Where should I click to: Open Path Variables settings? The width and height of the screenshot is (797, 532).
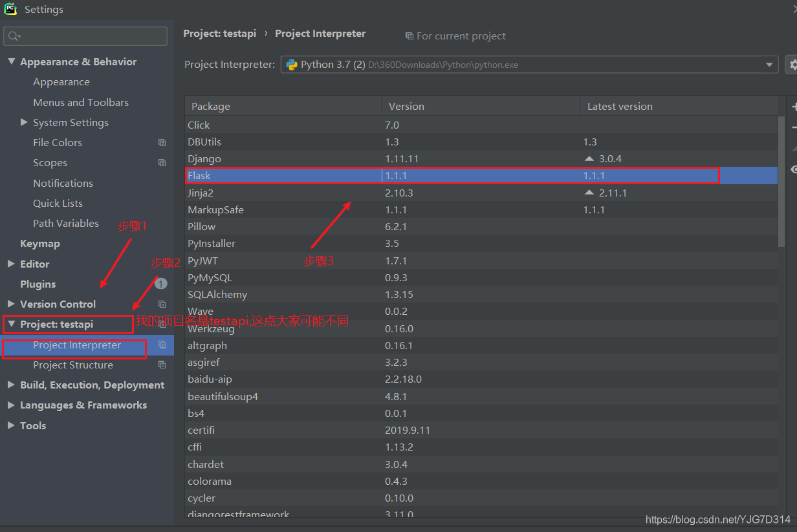(66, 223)
